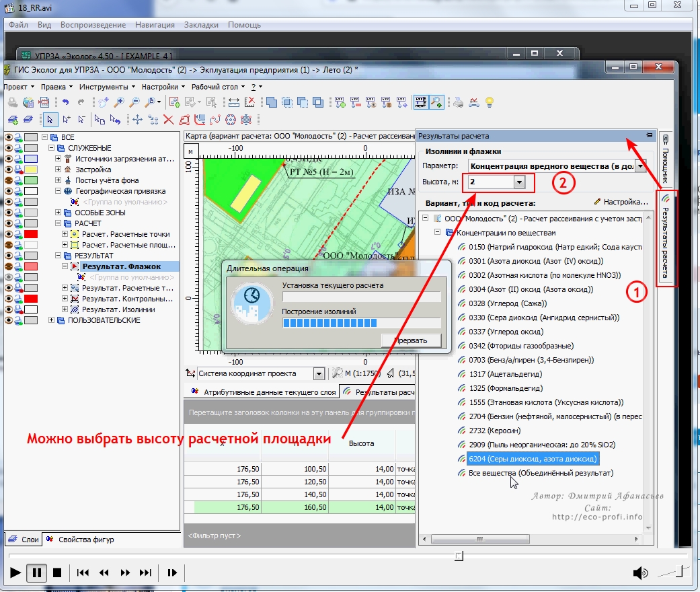Click the Настройка settings link
The image size is (700, 592).
coord(620,202)
